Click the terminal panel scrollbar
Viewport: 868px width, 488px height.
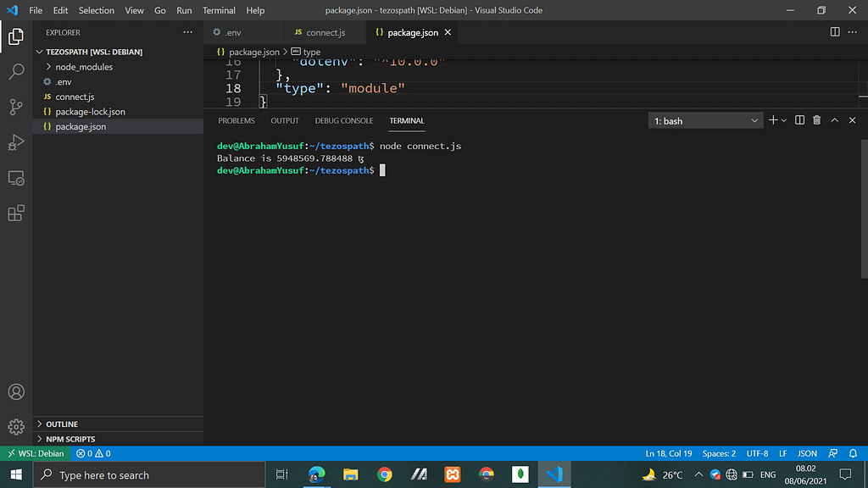pos(864,208)
